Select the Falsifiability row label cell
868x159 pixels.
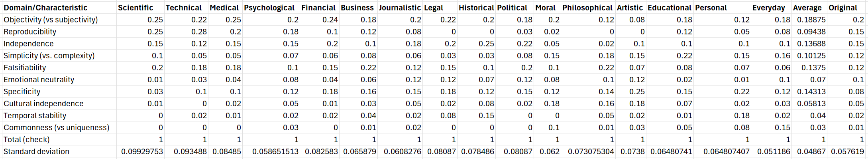tap(59, 68)
